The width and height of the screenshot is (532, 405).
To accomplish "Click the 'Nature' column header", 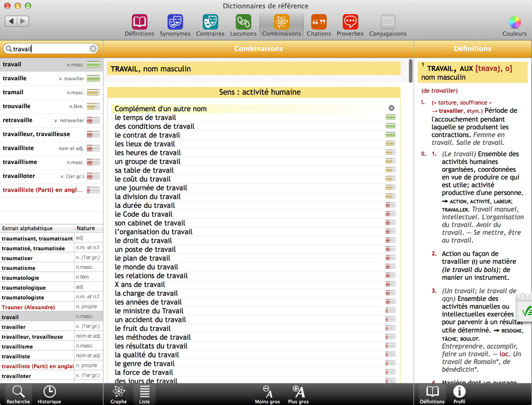I will click(88, 228).
